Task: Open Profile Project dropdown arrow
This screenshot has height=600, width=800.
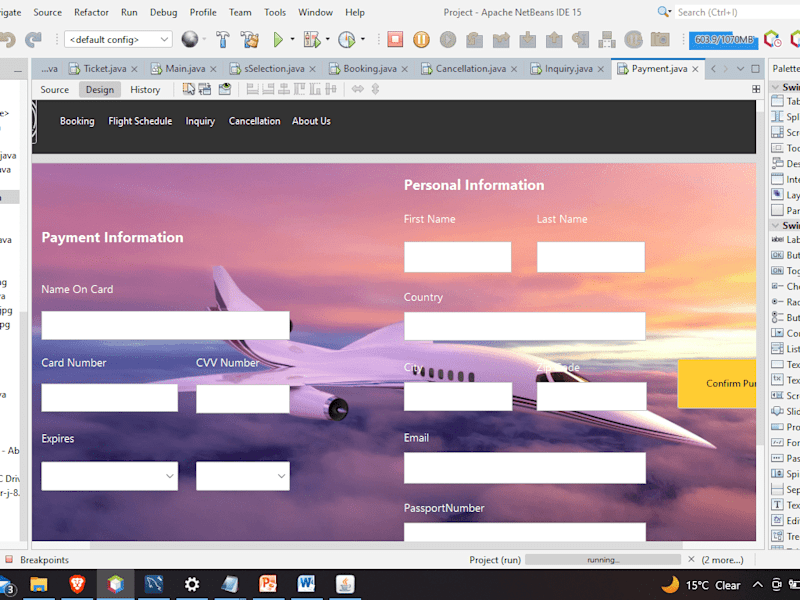Action: pos(363,39)
